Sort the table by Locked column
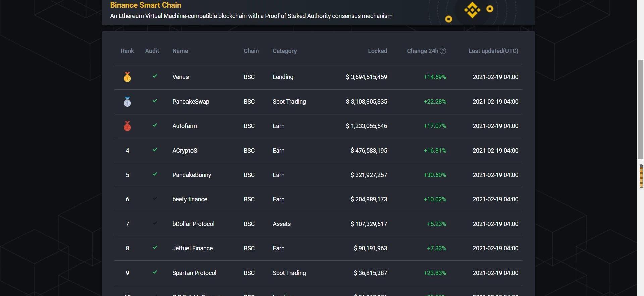This screenshot has height=296, width=644. tap(377, 51)
